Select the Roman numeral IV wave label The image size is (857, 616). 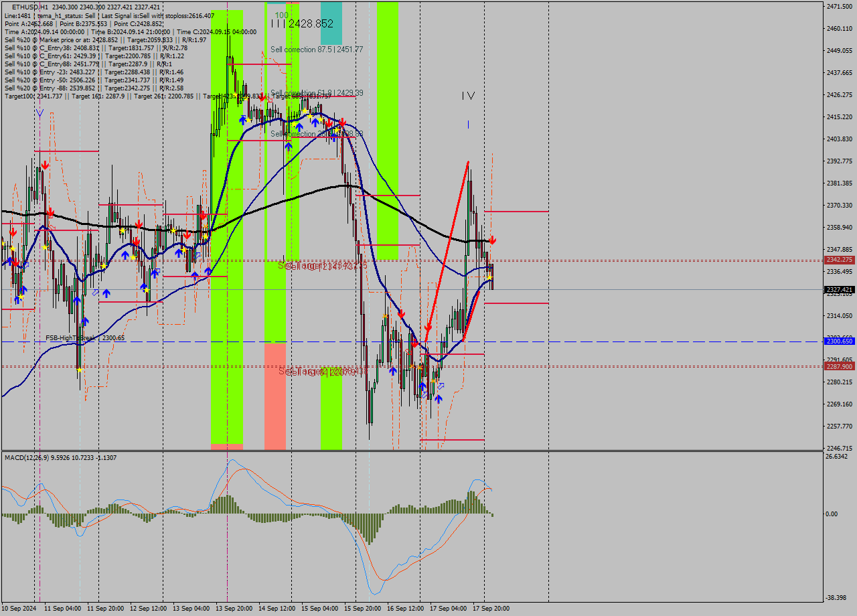click(468, 96)
